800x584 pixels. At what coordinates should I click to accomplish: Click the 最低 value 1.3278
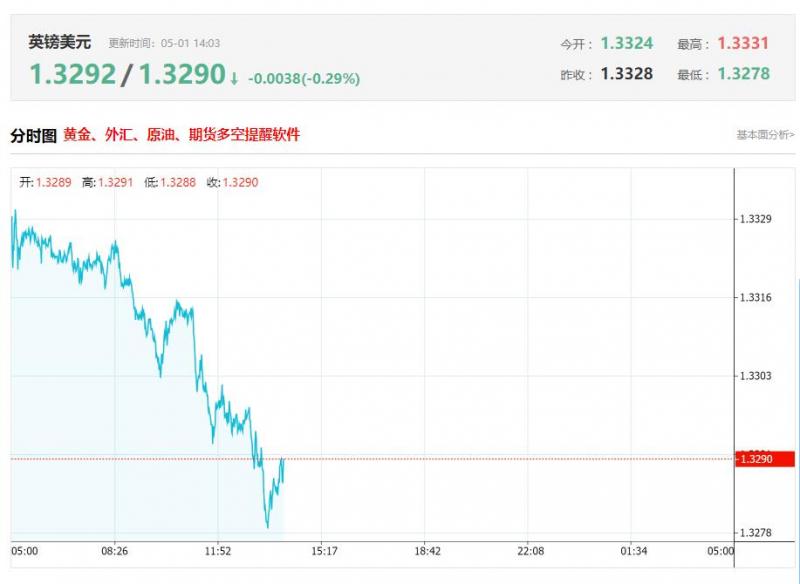[743, 74]
